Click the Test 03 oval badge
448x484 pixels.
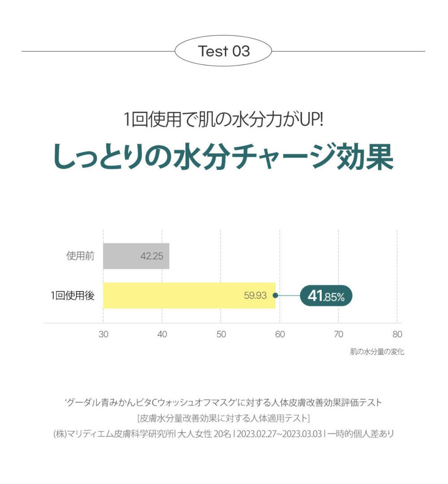click(x=223, y=51)
